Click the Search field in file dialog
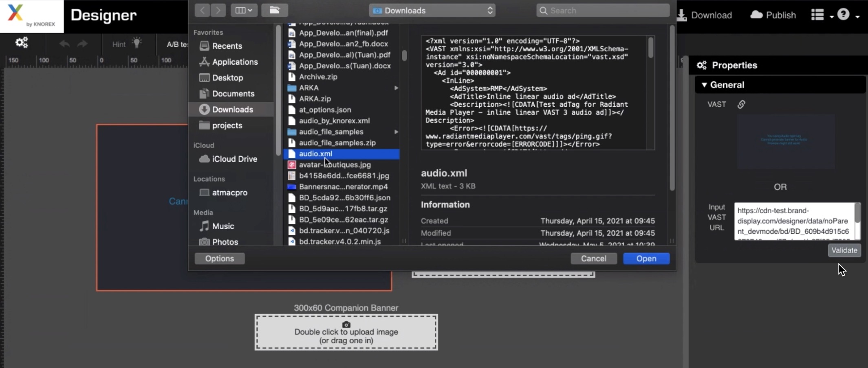Image resolution: width=868 pixels, height=368 pixels. tap(603, 11)
